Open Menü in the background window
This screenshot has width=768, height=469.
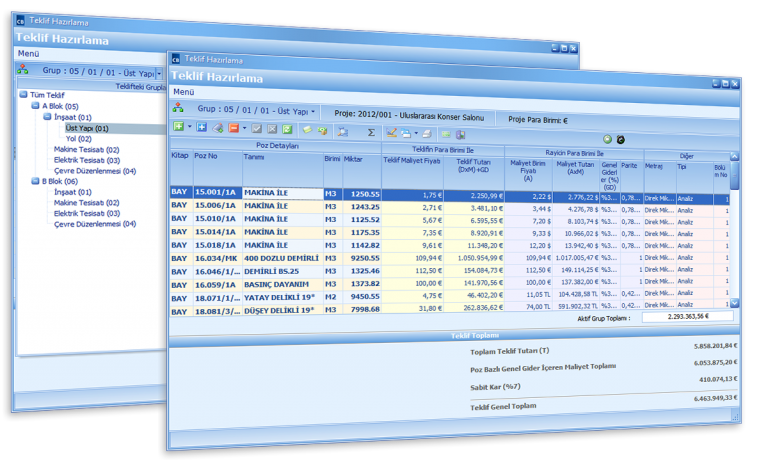[x=28, y=53]
